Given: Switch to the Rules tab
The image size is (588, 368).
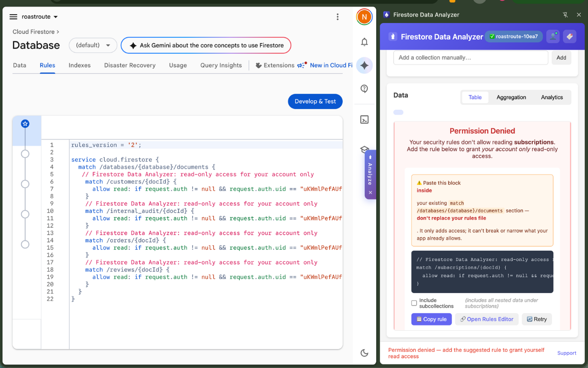Looking at the screenshot, I should point(47,65).
